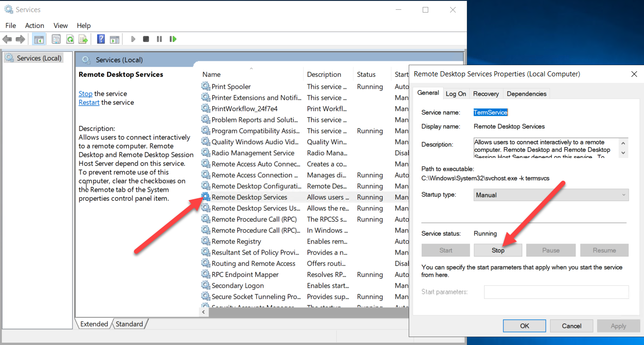Open Help using the blue question-mark icon
The width and height of the screenshot is (644, 345).
(101, 39)
